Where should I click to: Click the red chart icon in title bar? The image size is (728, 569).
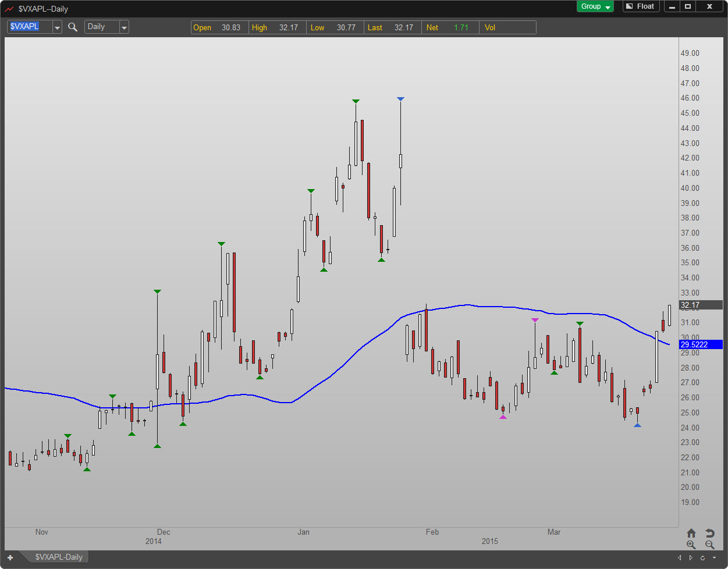9,9
